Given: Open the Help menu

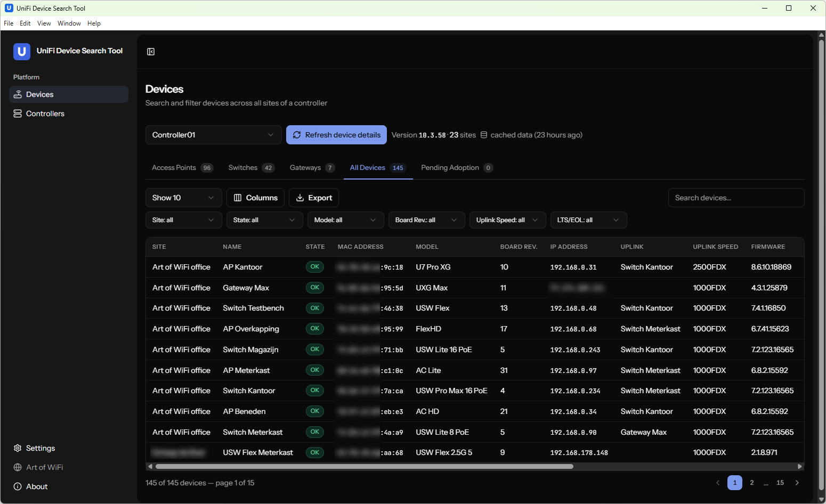Looking at the screenshot, I should (94, 23).
